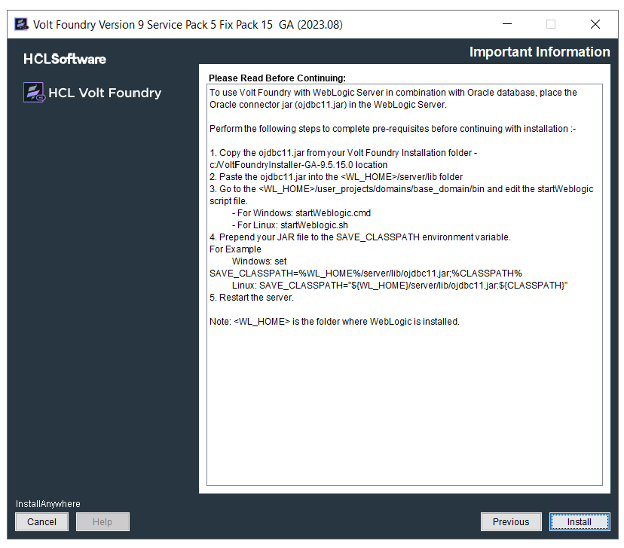Click the 'For Windows: startWeblogic.cmd' line

click(x=301, y=213)
